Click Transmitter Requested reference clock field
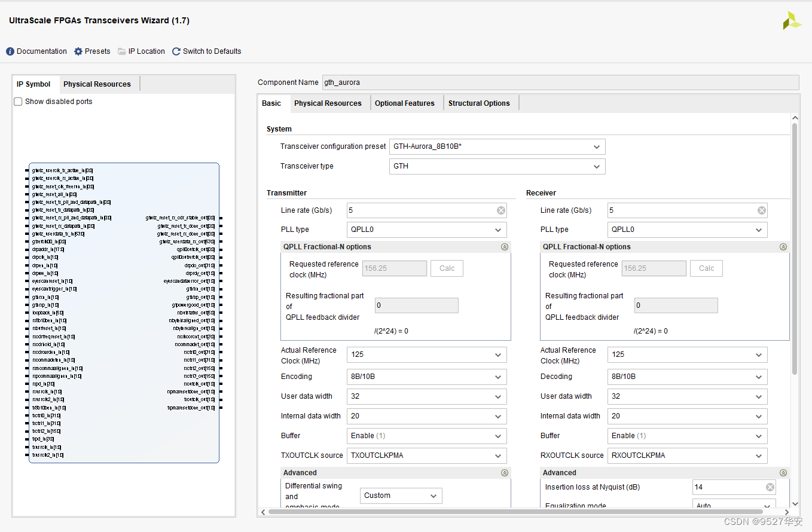This screenshot has width=812, height=532. click(x=395, y=268)
